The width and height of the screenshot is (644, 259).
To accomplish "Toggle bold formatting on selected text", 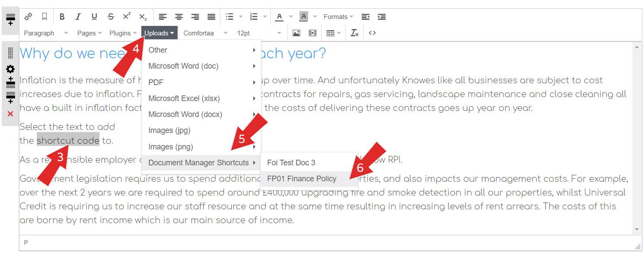I will coord(62,16).
